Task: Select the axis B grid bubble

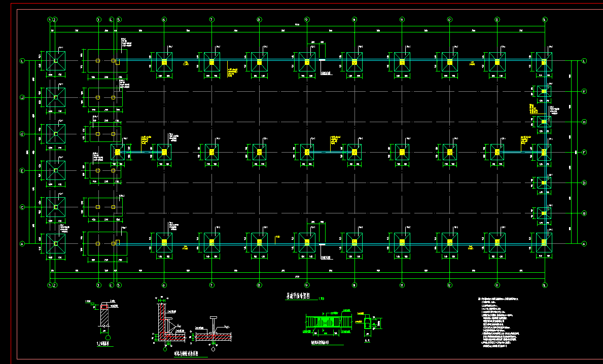Action: pos(584,213)
